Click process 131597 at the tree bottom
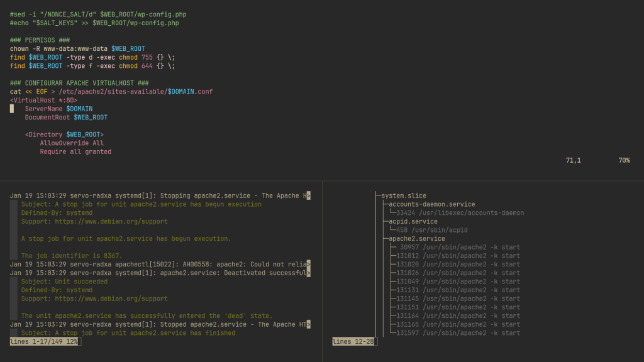The height and width of the screenshot is (362, 644). tap(458, 333)
